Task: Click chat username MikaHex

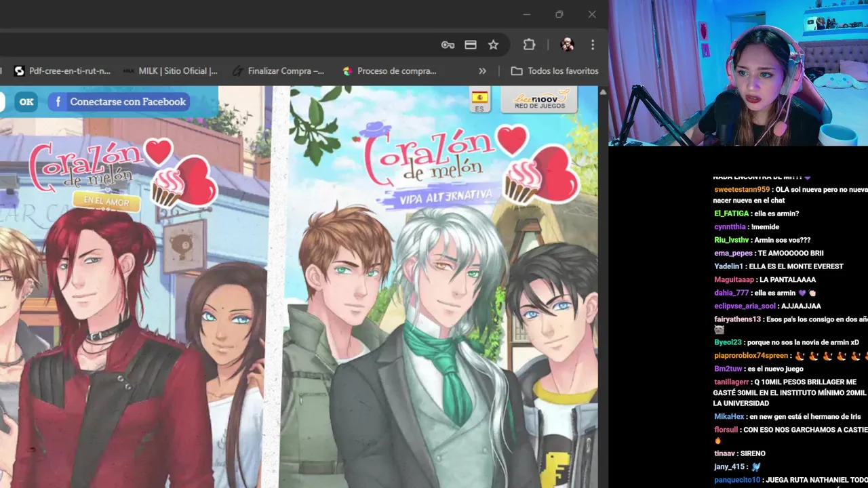Action: coord(729,417)
